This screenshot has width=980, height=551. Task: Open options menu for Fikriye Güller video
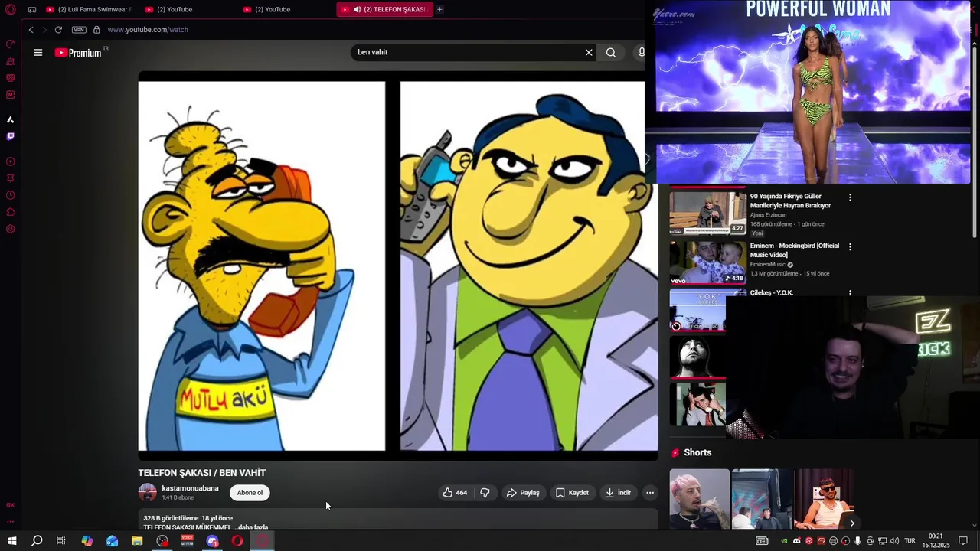(x=850, y=197)
